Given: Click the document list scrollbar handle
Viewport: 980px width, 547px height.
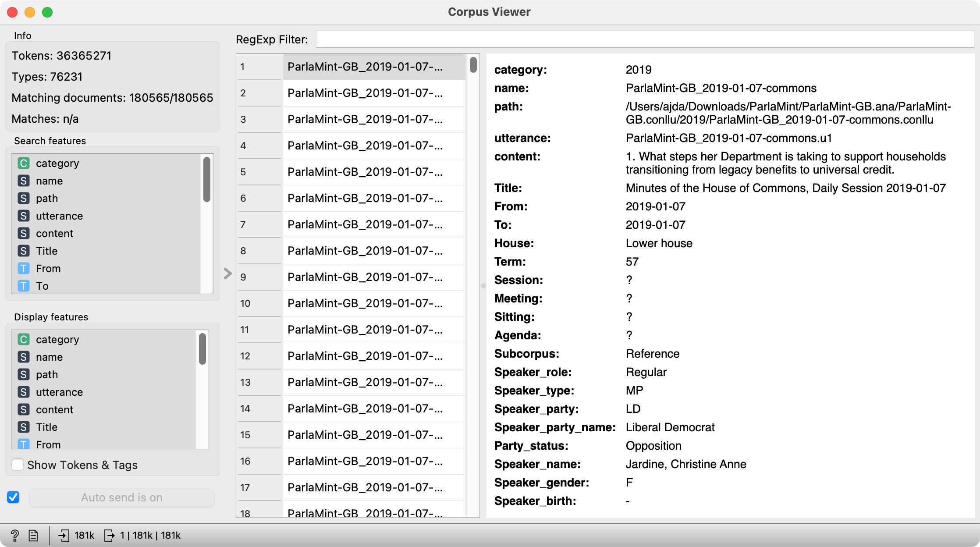Looking at the screenshot, I should (x=473, y=65).
